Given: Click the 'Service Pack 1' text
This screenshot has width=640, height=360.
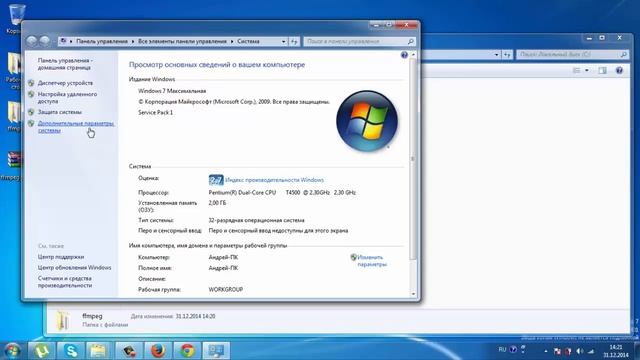Looking at the screenshot, I should click(x=156, y=112).
